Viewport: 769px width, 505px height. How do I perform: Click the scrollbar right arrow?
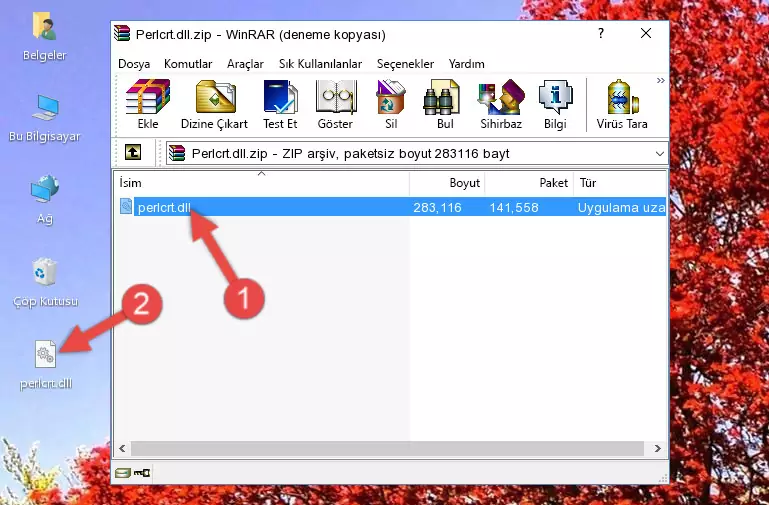click(658, 448)
